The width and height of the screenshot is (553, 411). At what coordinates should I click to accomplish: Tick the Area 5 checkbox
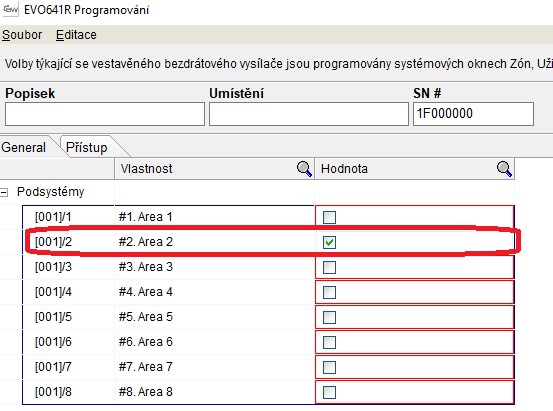[329, 318]
